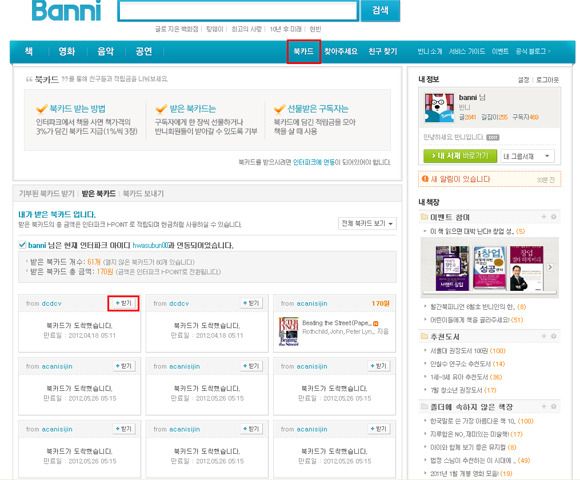Viewport: 580px width, 480px height.
Task: Open the 최고의 사랑 trending keyword link
Action: click(246, 29)
